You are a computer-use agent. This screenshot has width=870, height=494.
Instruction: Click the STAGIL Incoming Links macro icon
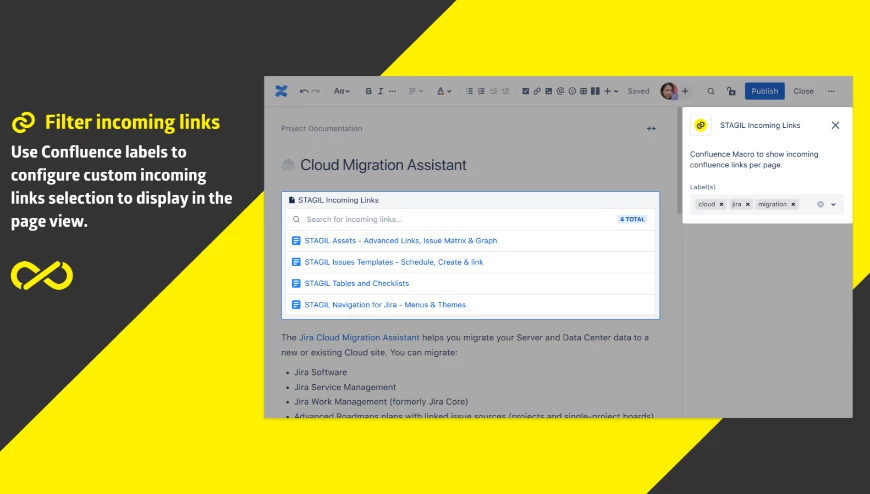[701, 125]
